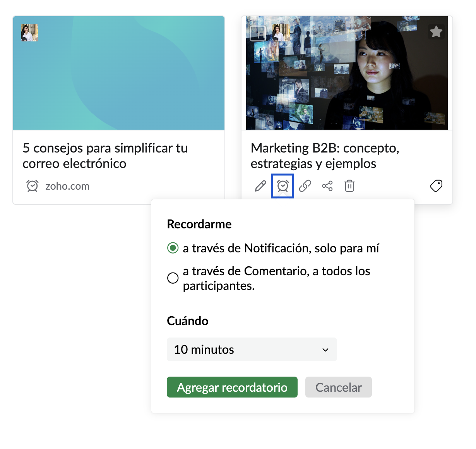Click the Cancelar button
The image size is (476, 449).
[339, 387]
